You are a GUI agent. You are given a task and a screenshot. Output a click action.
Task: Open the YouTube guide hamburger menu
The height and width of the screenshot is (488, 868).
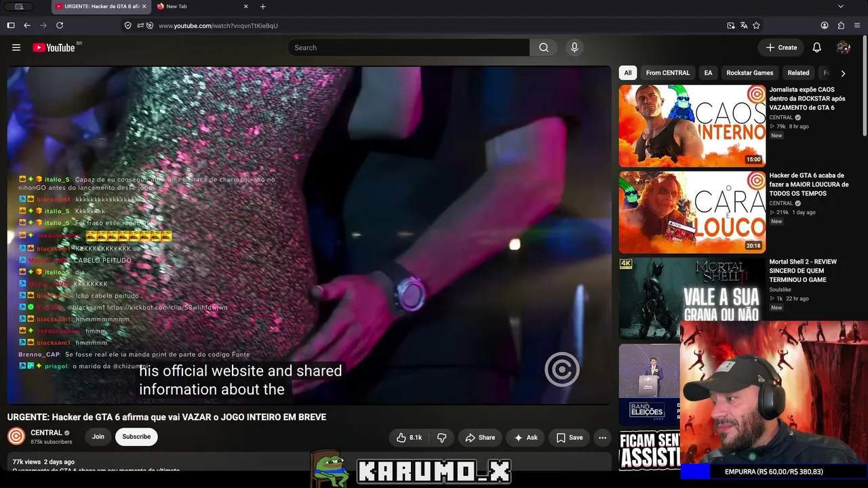pyautogui.click(x=16, y=47)
